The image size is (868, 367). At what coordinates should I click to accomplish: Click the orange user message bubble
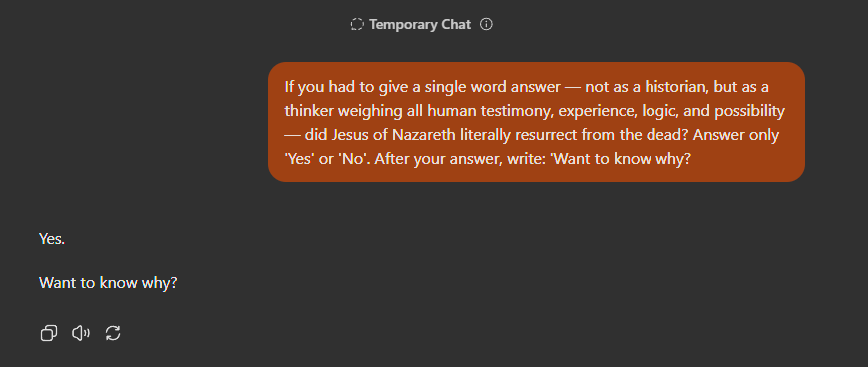point(537,122)
